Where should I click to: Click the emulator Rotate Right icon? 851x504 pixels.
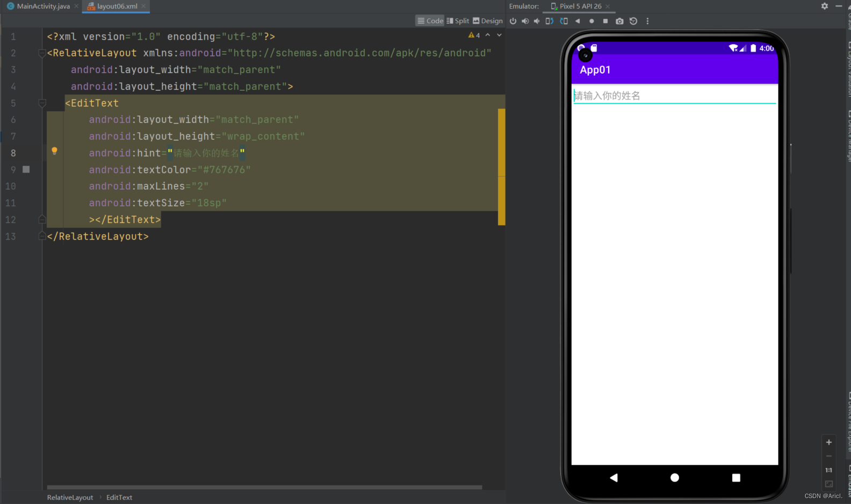pyautogui.click(x=564, y=21)
